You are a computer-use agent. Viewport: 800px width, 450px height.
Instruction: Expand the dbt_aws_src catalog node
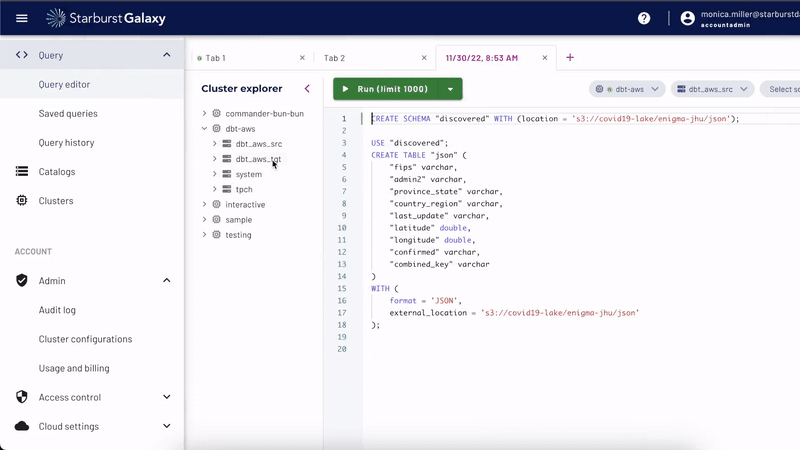click(x=214, y=144)
